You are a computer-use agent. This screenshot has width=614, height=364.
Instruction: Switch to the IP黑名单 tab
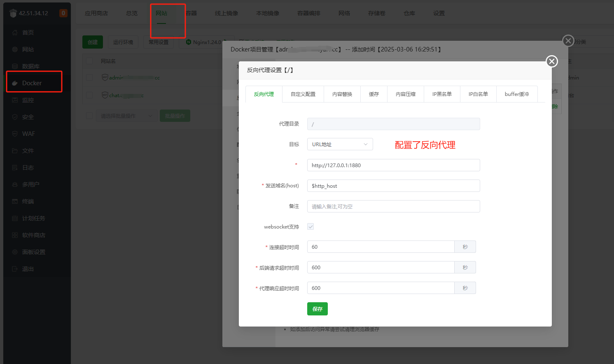(442, 94)
